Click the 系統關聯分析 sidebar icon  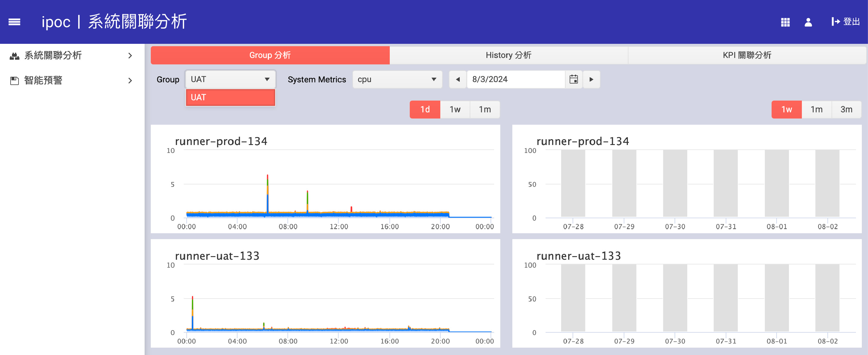pyautogui.click(x=14, y=56)
